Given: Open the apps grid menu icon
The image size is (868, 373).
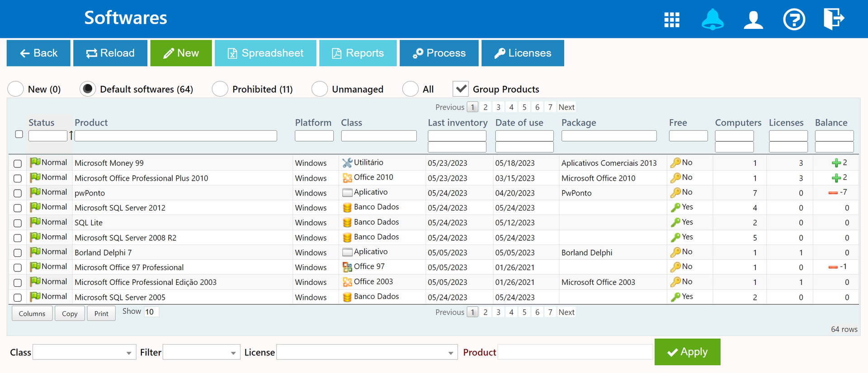Looking at the screenshot, I should (671, 20).
